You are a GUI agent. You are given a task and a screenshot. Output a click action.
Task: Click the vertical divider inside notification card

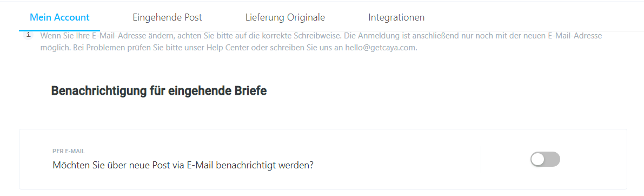click(x=481, y=159)
